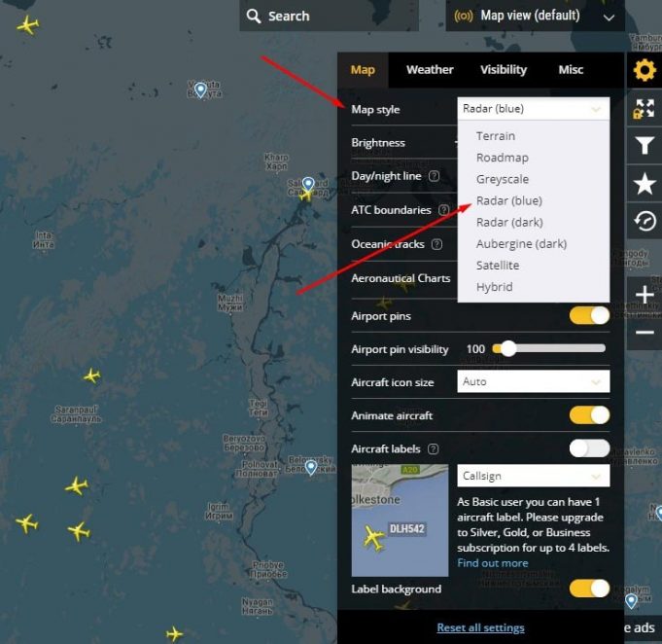The height and width of the screenshot is (644, 662).
Task: Switch to the Weather tab
Action: [430, 70]
